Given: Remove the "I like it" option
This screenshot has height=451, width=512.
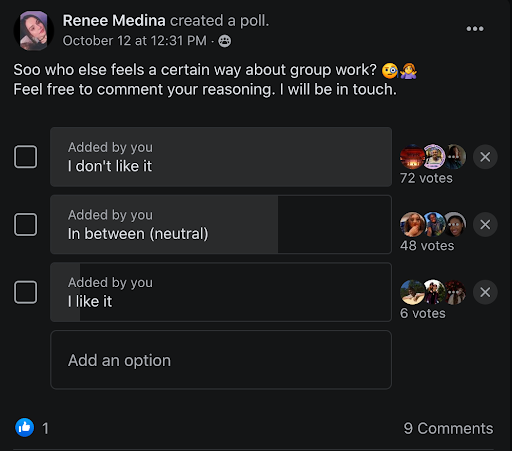Looking at the screenshot, I should (485, 292).
